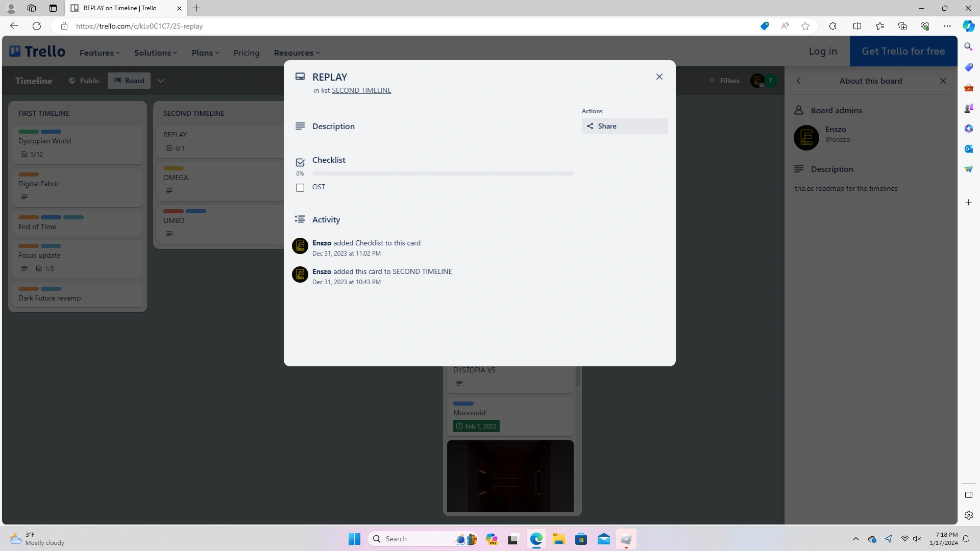980x551 pixels.
Task: Go back in About this board panel
Action: coord(799,81)
